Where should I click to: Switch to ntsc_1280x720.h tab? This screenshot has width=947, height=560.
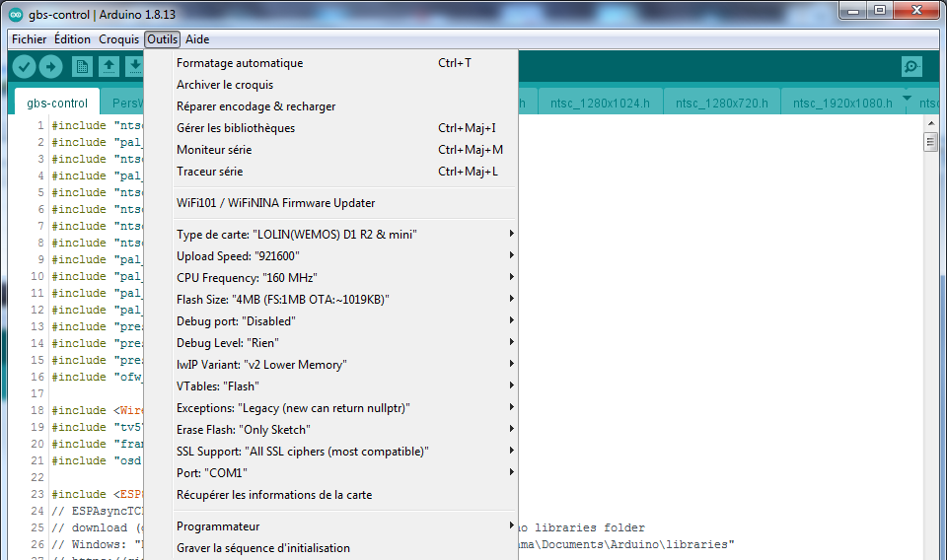pos(722,104)
